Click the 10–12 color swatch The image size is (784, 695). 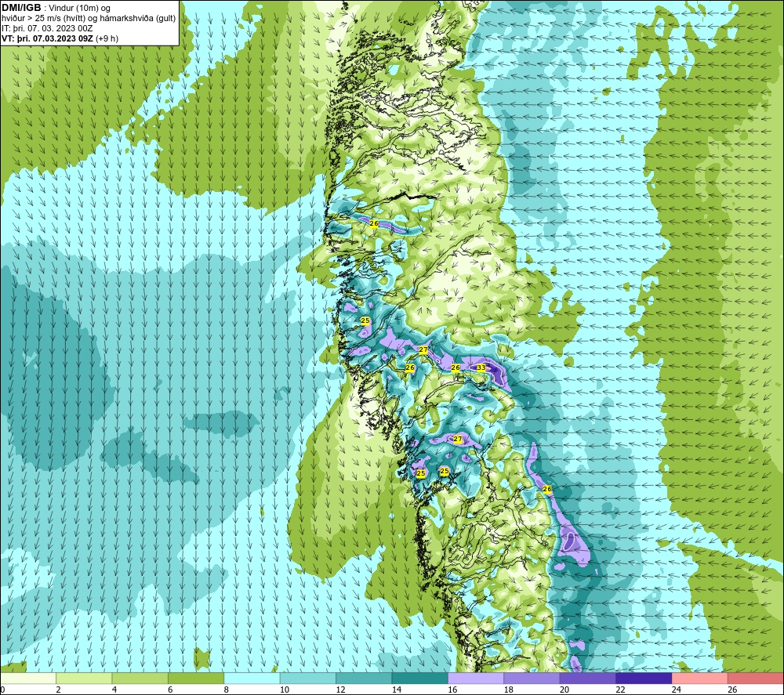point(308,679)
